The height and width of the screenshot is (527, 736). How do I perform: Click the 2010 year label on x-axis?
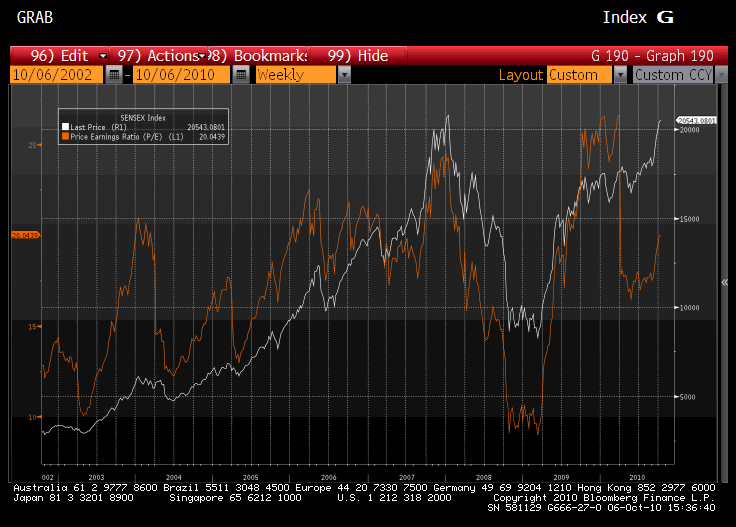(x=637, y=477)
